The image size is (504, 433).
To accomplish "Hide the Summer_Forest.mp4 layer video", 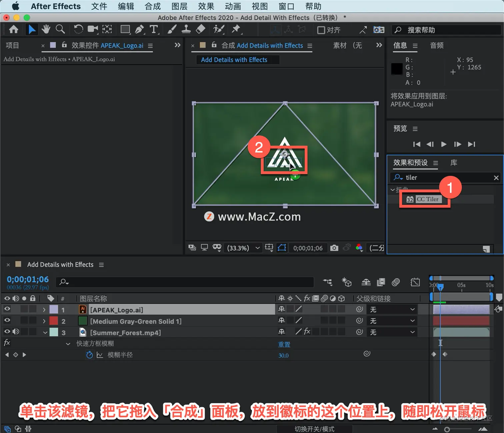I will (x=7, y=332).
